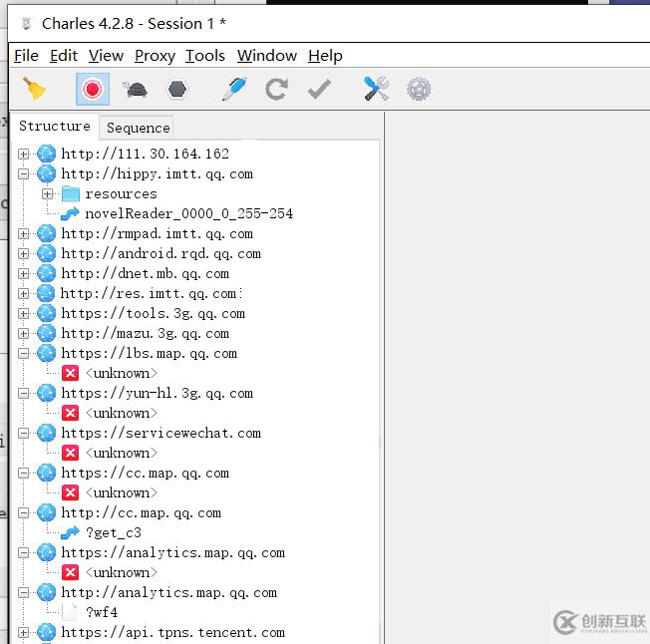
Task: Click globe icon of tools.3g.qq.com
Action: click(47, 313)
